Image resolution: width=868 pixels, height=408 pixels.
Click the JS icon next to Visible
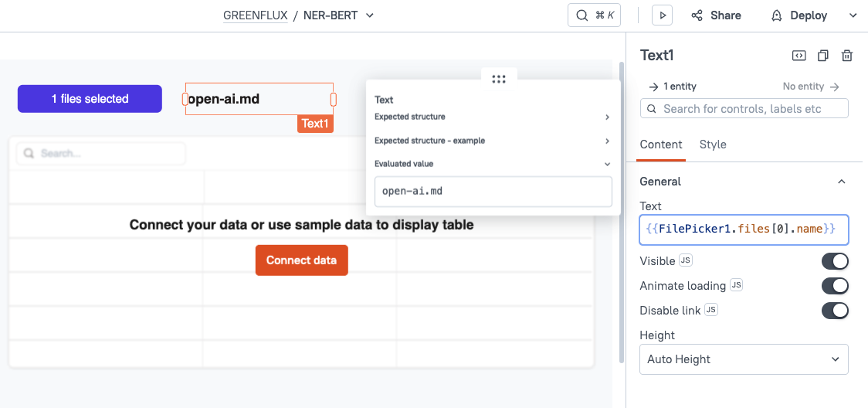coord(685,261)
